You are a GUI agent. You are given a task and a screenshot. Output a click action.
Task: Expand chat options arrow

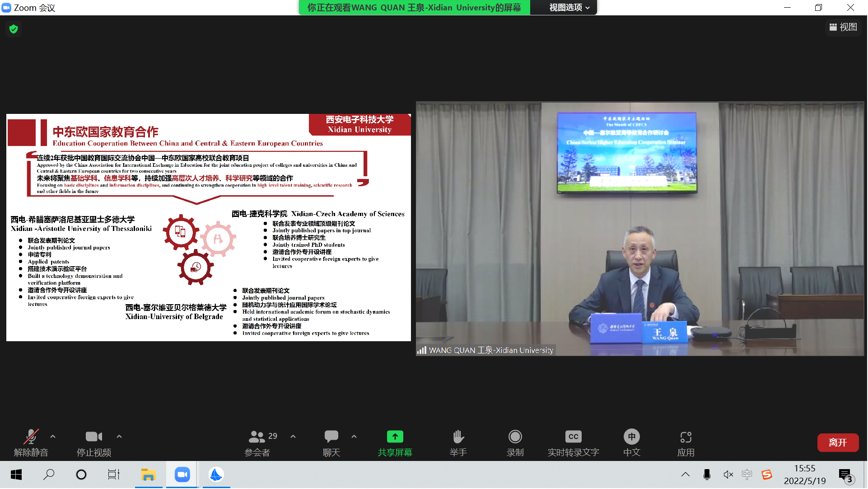pyautogui.click(x=354, y=437)
